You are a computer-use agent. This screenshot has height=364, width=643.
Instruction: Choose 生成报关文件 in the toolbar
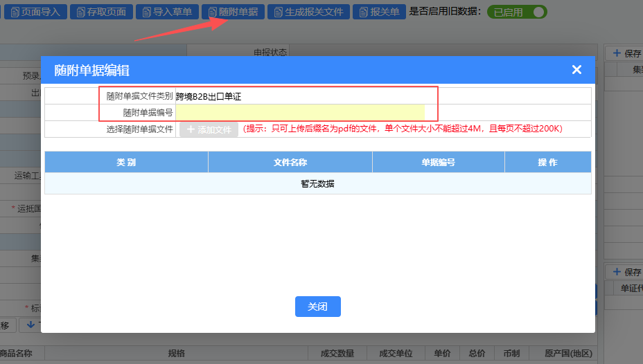click(308, 12)
